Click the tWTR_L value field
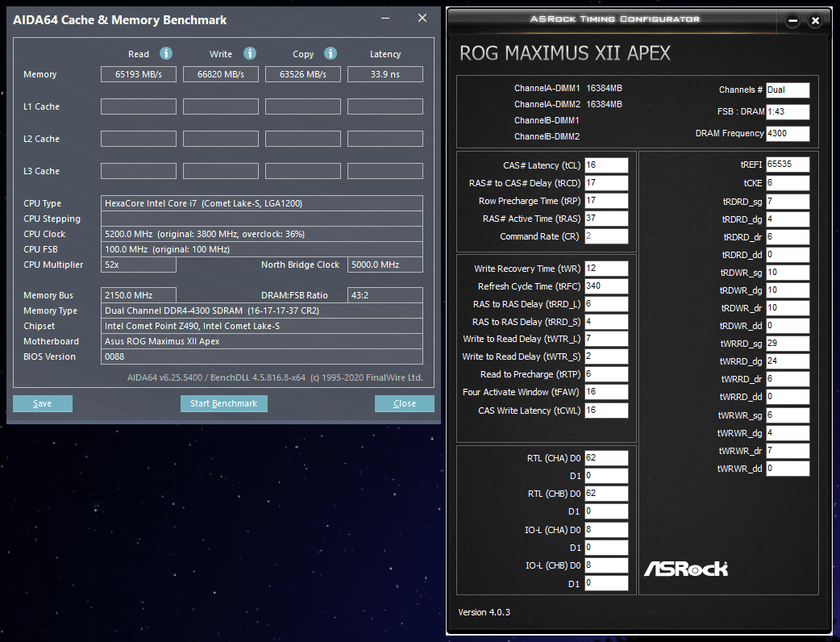Viewport: 840px width, 642px height. [x=606, y=339]
